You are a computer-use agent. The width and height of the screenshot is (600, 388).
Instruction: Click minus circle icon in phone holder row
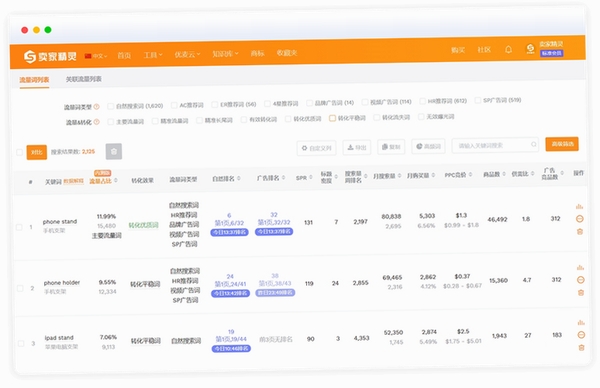[x=580, y=280]
